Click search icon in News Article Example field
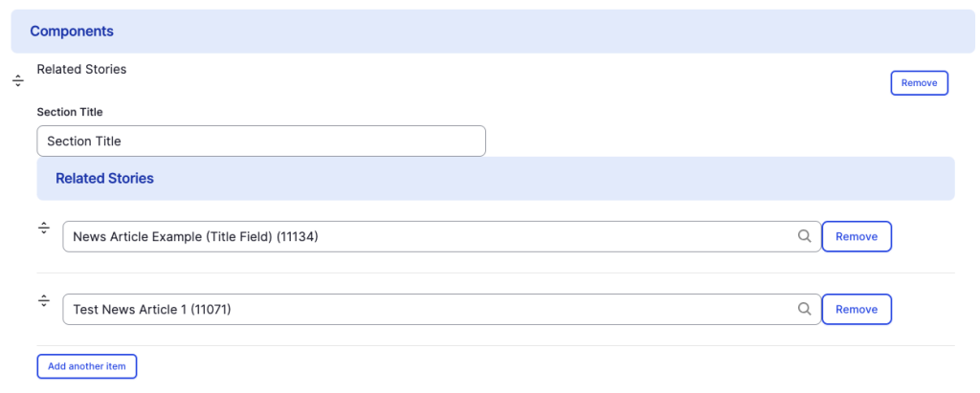 [x=805, y=236]
